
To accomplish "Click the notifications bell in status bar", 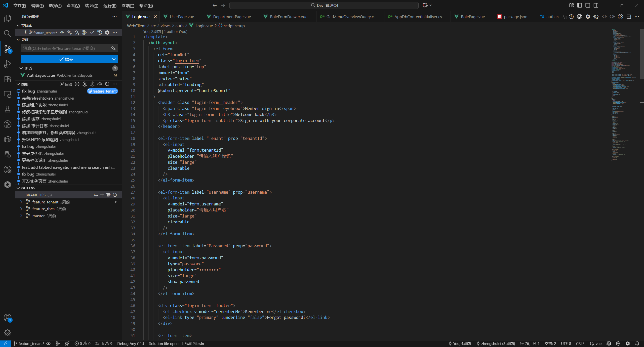I will 637,343.
